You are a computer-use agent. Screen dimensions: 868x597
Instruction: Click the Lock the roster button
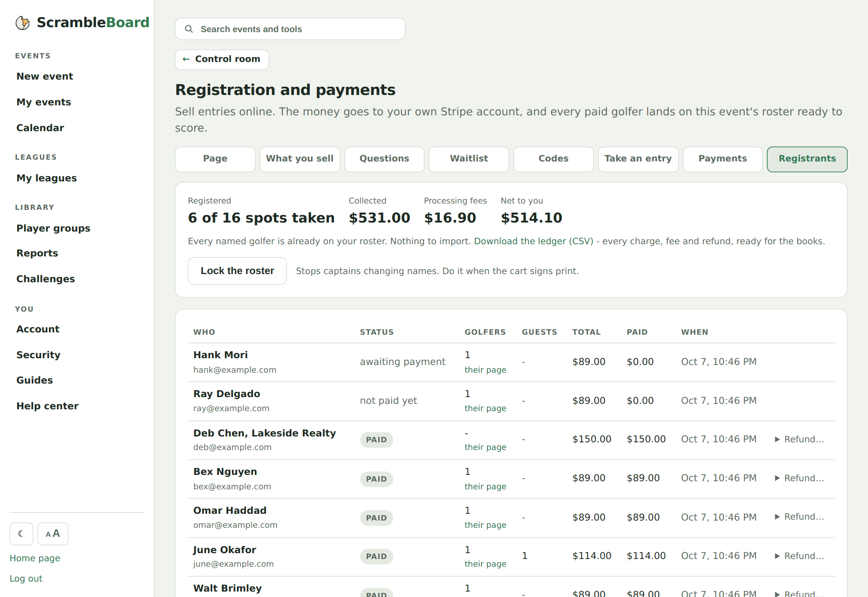pos(237,271)
